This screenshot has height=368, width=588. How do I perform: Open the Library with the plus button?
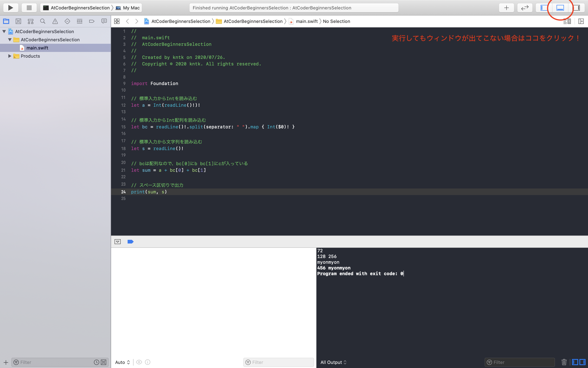506,8
